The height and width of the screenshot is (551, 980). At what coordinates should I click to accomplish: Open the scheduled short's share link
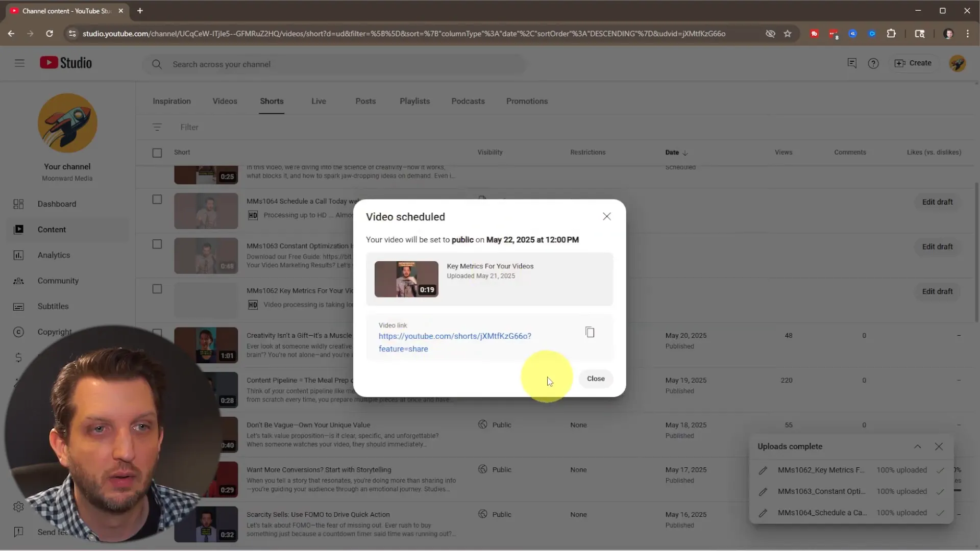454,342
